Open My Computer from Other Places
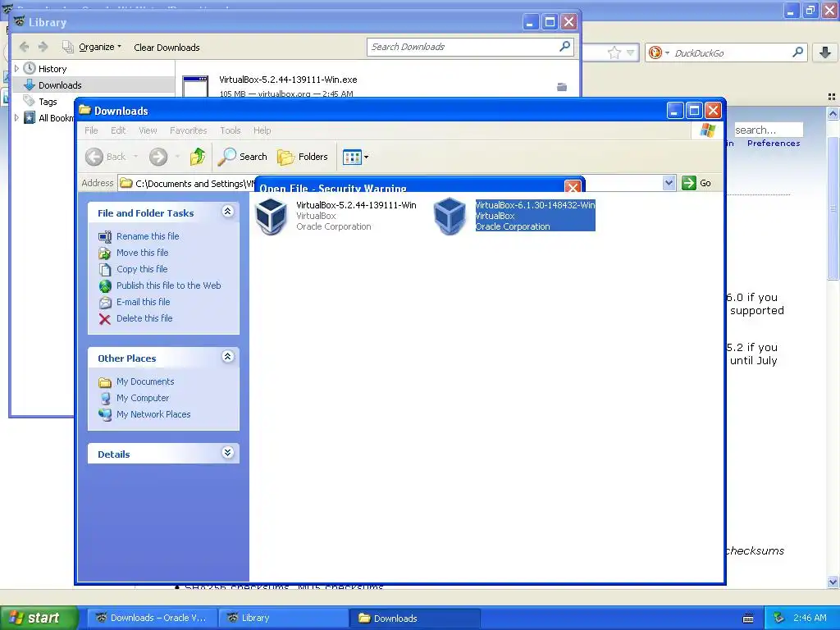The image size is (840, 630). (143, 398)
